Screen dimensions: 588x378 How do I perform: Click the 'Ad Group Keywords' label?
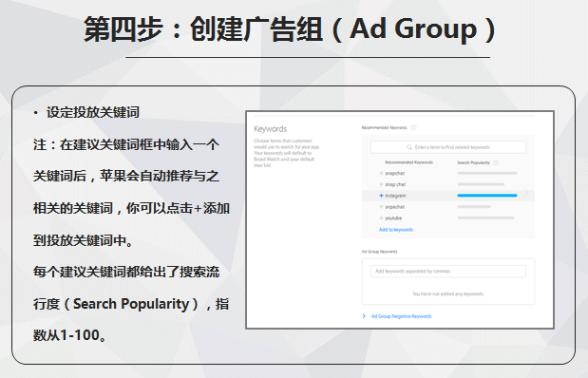click(x=379, y=252)
